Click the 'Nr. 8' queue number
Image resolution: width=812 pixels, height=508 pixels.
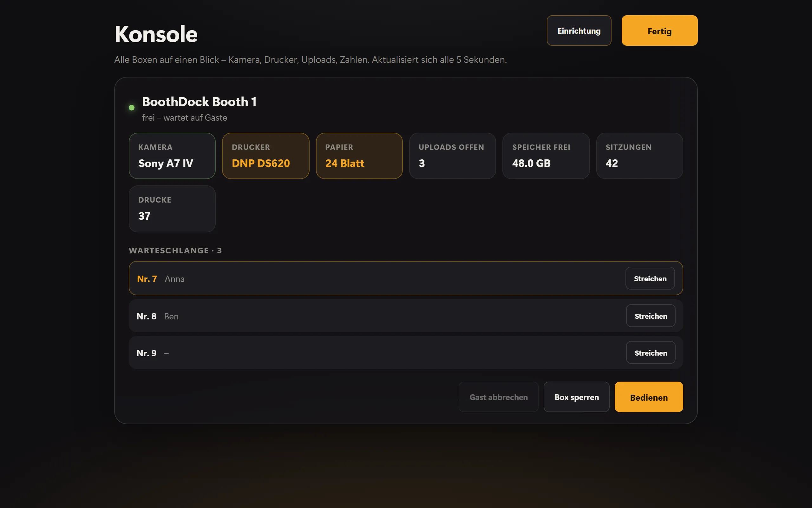pyautogui.click(x=146, y=316)
